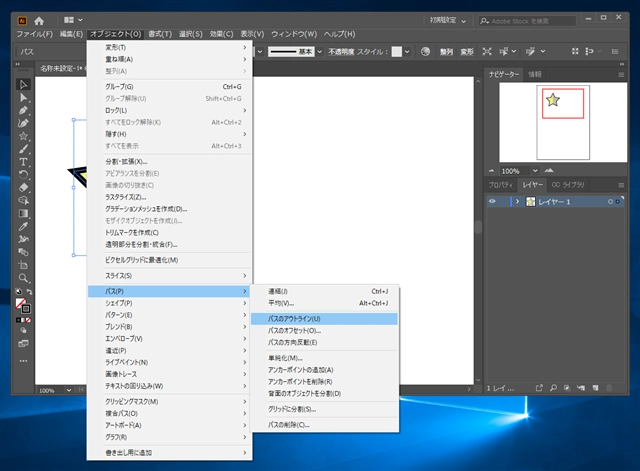Open the Recolor Artwork globe icon
The image size is (640, 471).
point(425,51)
